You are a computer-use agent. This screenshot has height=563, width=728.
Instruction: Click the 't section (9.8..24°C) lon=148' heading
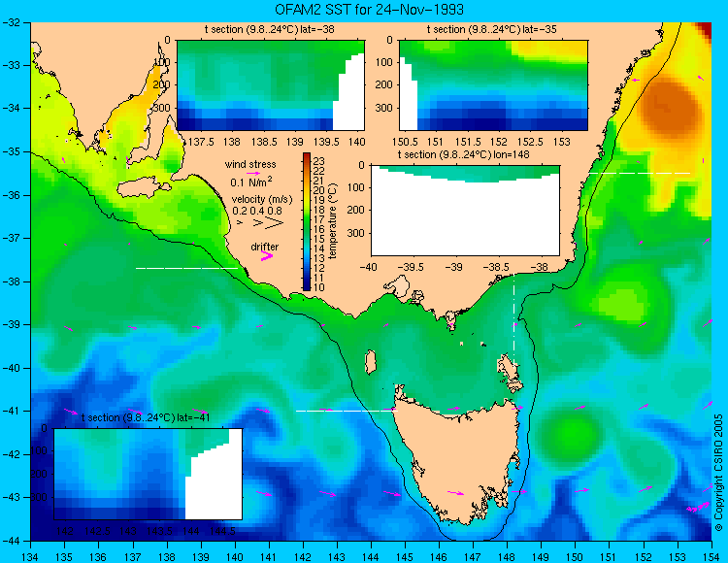point(463,154)
